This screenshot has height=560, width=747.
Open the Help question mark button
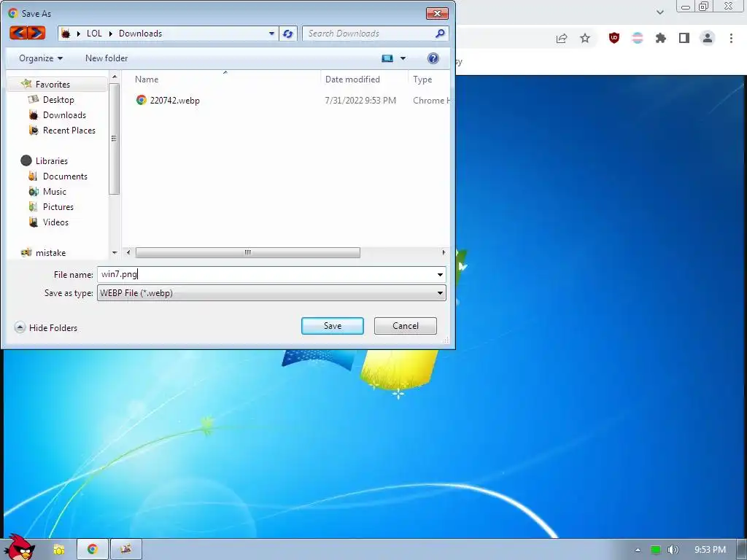click(x=433, y=58)
